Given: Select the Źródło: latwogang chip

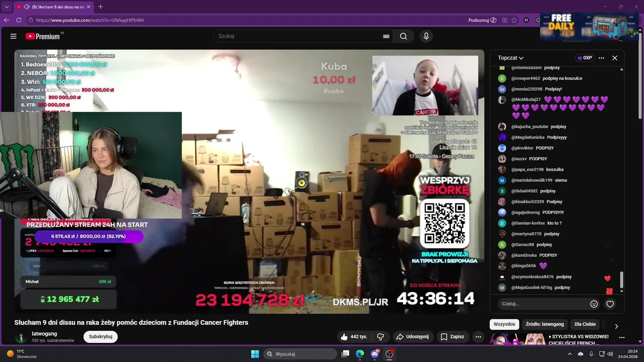Looking at the screenshot, I should tap(545, 324).
